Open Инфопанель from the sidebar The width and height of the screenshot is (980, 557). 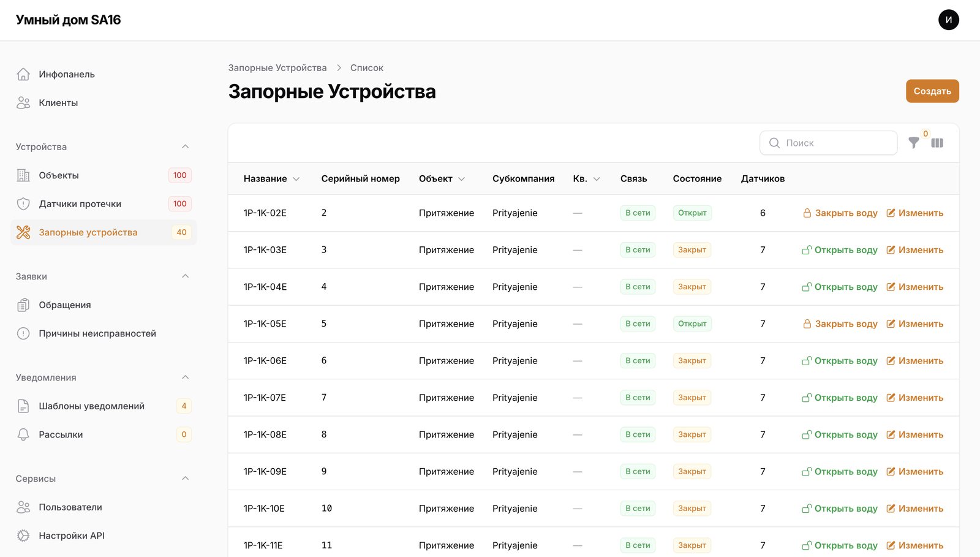(104, 74)
